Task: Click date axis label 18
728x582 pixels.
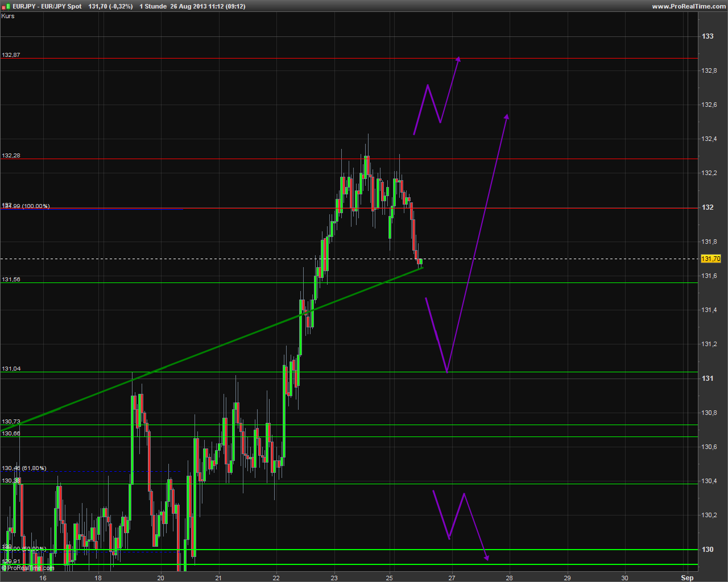Action: tap(98, 578)
